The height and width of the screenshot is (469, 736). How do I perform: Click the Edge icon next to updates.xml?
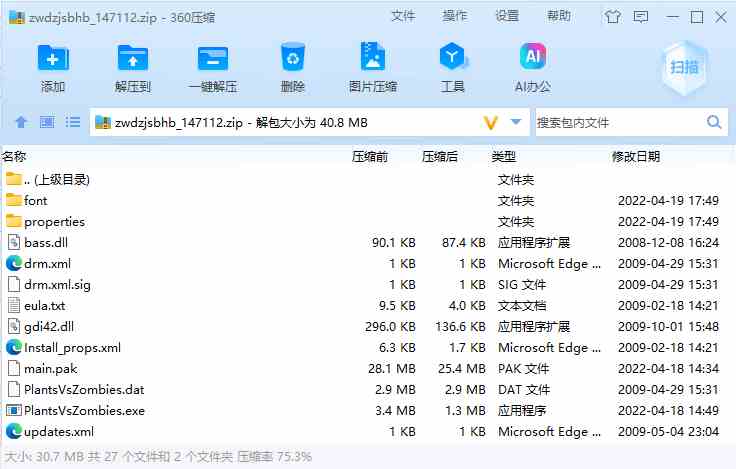(14, 431)
